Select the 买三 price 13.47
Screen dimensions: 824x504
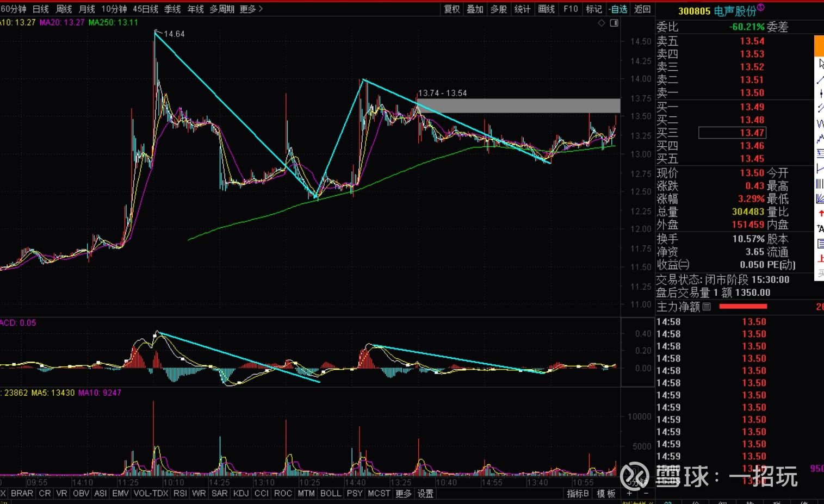[x=732, y=133]
